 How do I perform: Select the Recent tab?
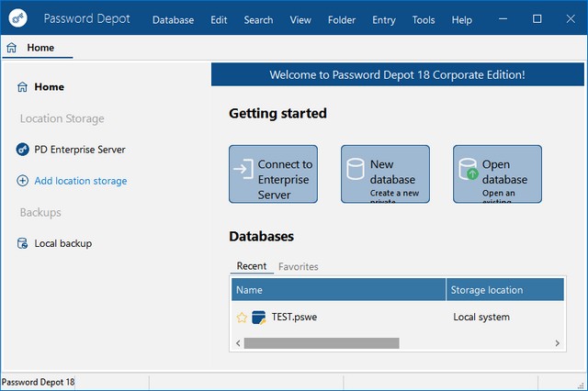click(252, 266)
